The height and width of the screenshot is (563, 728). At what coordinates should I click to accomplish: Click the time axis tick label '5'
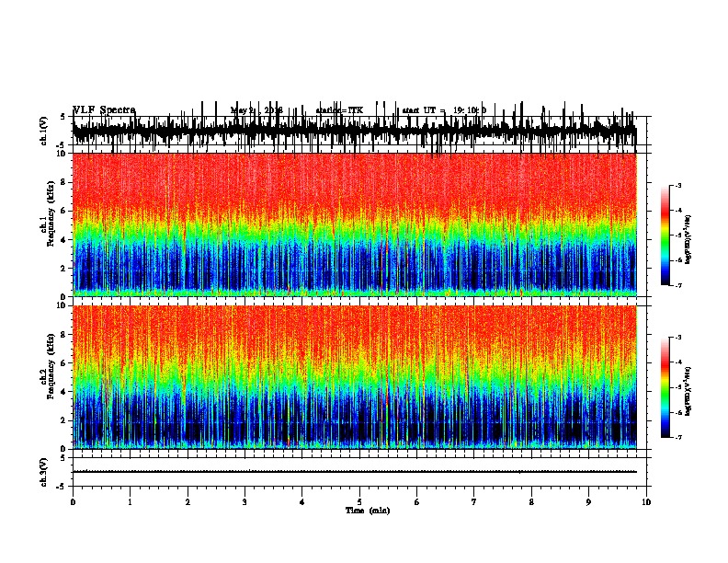(x=359, y=502)
